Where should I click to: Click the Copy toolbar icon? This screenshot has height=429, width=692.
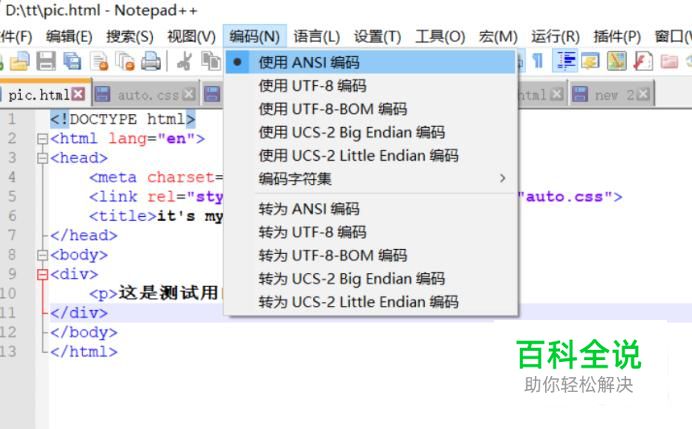(211, 61)
